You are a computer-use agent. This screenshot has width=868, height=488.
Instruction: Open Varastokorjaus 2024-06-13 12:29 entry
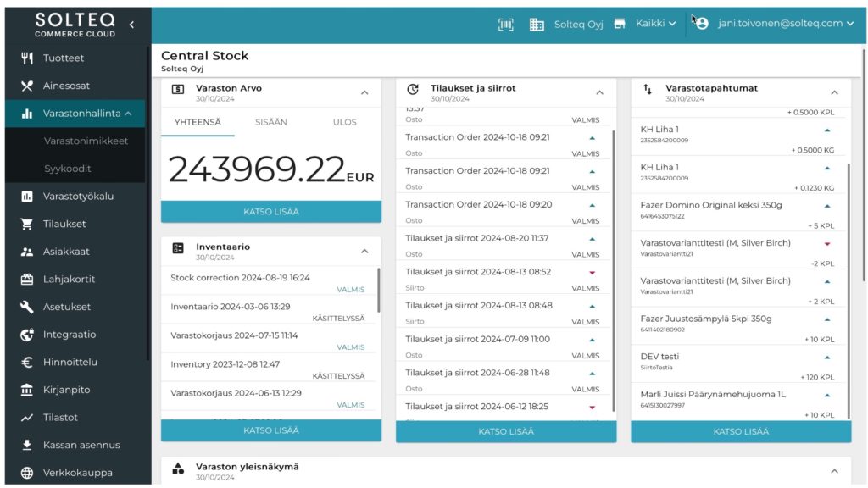click(268, 397)
